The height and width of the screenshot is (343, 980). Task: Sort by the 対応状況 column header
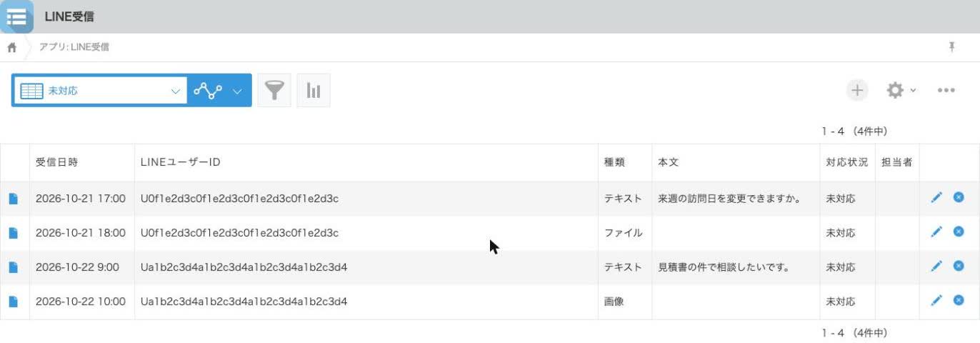pos(847,162)
